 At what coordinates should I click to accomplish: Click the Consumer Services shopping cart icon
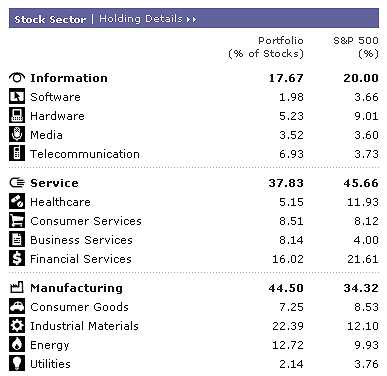[17, 221]
